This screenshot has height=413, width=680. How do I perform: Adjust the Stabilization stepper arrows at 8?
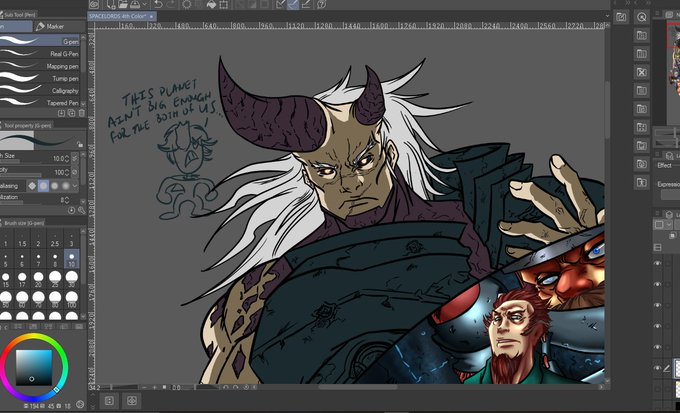(67, 200)
